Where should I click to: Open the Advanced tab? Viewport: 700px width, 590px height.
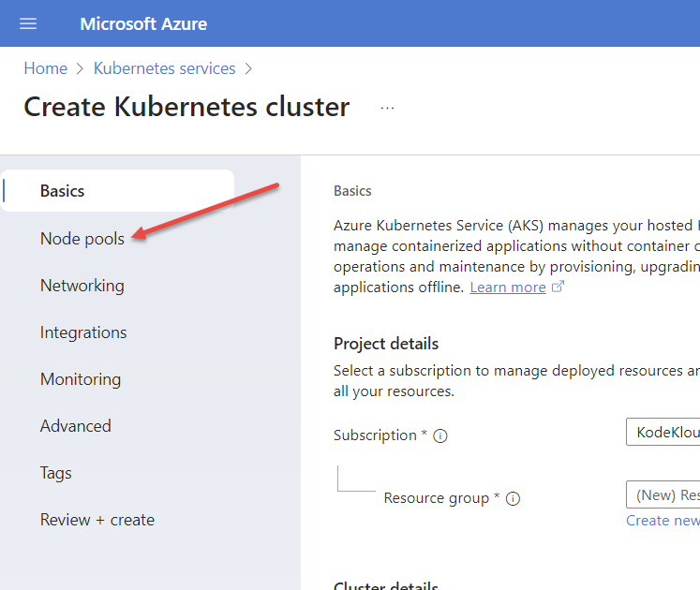(75, 426)
